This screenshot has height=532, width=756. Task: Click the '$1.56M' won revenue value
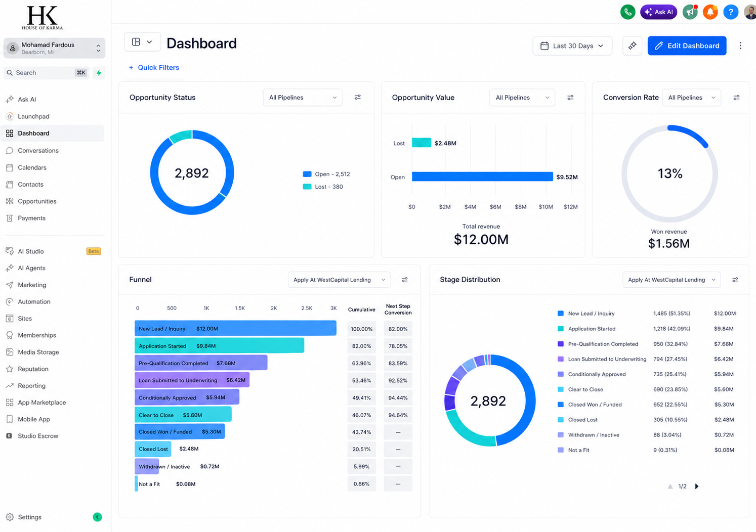tap(668, 244)
